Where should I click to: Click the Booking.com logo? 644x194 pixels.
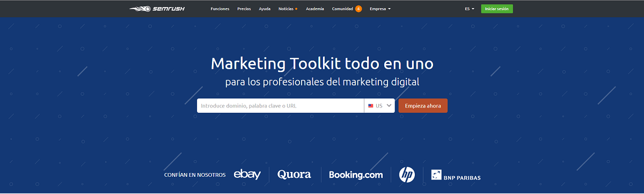(x=356, y=175)
